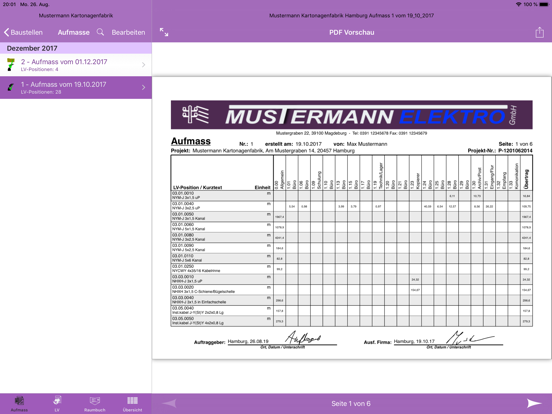Switch to the Aufmass bottom tab
Viewport: 552px width, 414px height.
pos(19,404)
